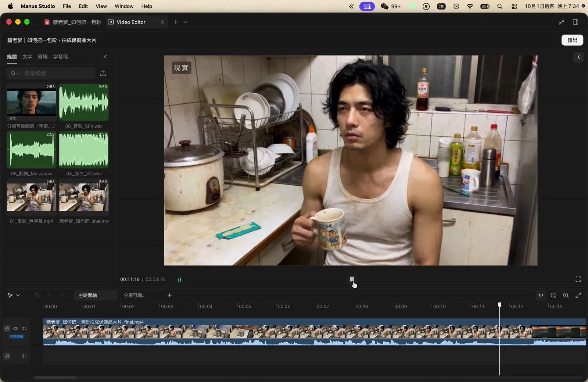Image resolution: width=588 pixels, height=382 pixels.
Task: Undo the last edit
Action: pos(49,295)
